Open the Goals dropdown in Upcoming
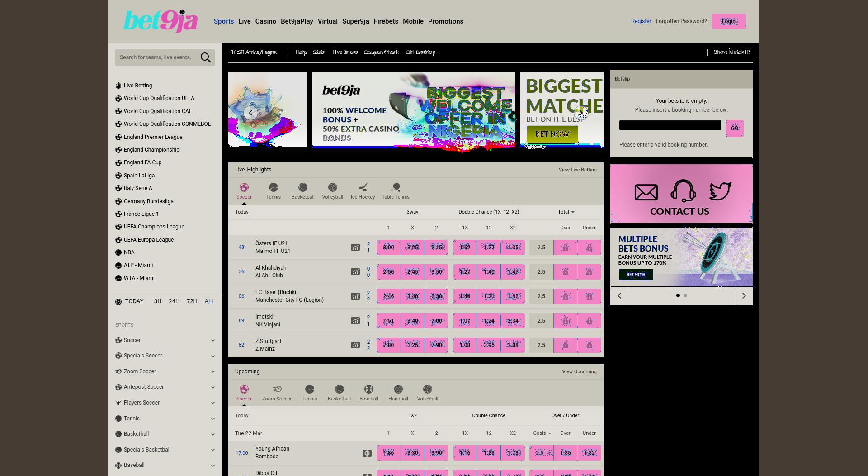This screenshot has height=476, width=868. tap(542, 433)
